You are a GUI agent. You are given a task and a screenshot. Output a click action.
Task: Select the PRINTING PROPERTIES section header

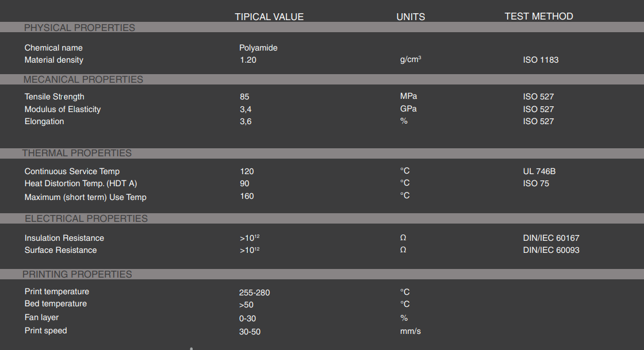[77, 274]
